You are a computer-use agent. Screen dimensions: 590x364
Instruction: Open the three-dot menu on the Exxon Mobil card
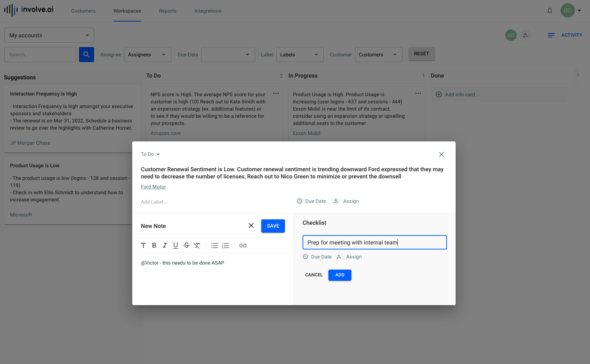click(x=418, y=93)
